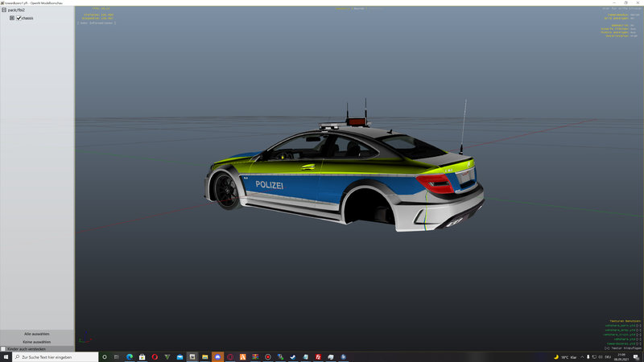Viewport: 644px width, 362px height.
Task: Open the Windows Start menu
Action: (x=6, y=357)
